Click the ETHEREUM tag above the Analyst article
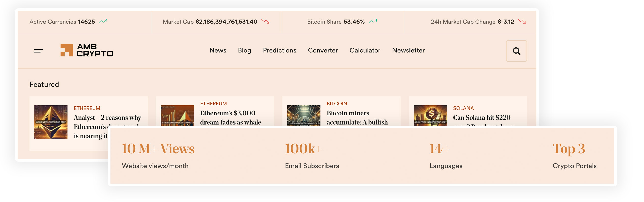 pyautogui.click(x=87, y=108)
